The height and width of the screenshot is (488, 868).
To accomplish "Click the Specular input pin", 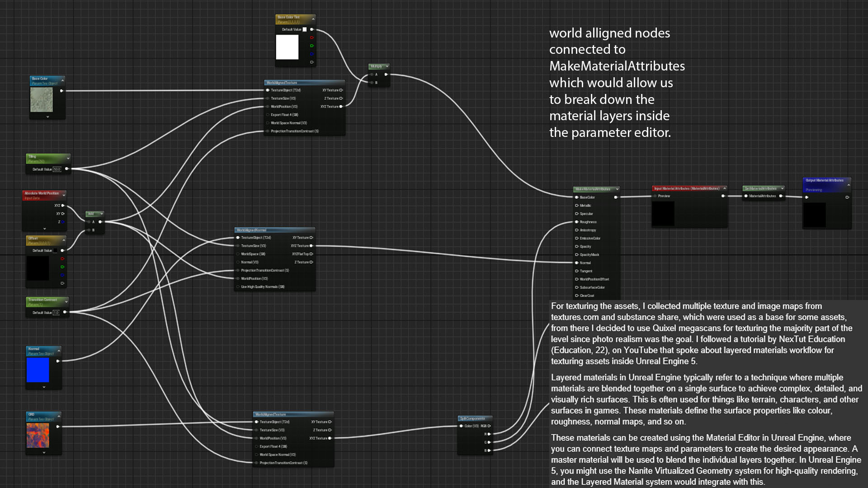I will (577, 214).
